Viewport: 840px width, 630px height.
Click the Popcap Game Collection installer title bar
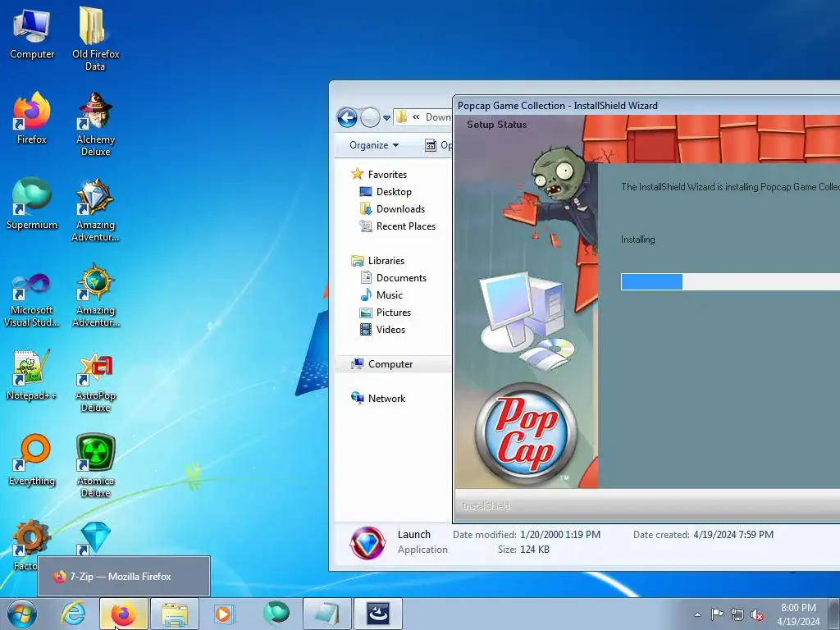[x=646, y=106]
